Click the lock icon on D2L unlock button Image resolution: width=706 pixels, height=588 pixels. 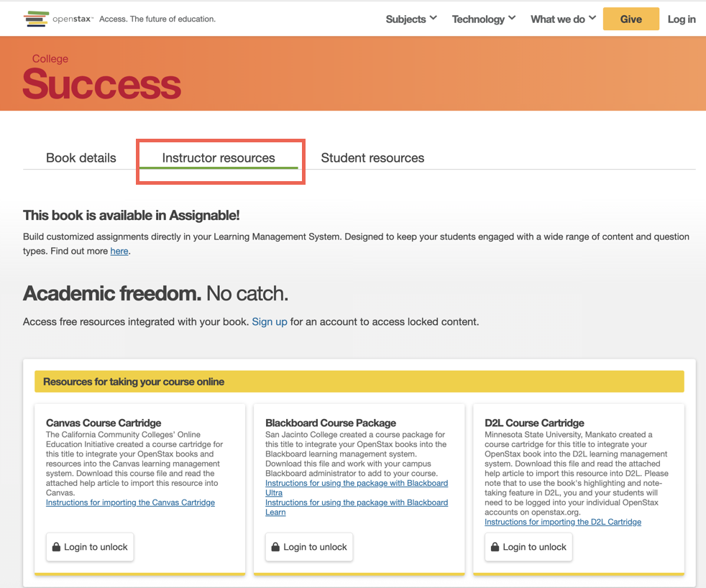click(x=495, y=546)
